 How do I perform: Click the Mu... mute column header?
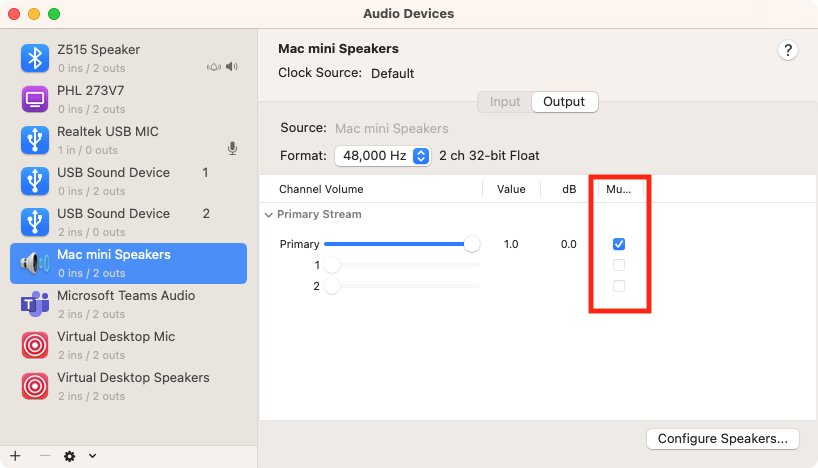[x=618, y=189]
